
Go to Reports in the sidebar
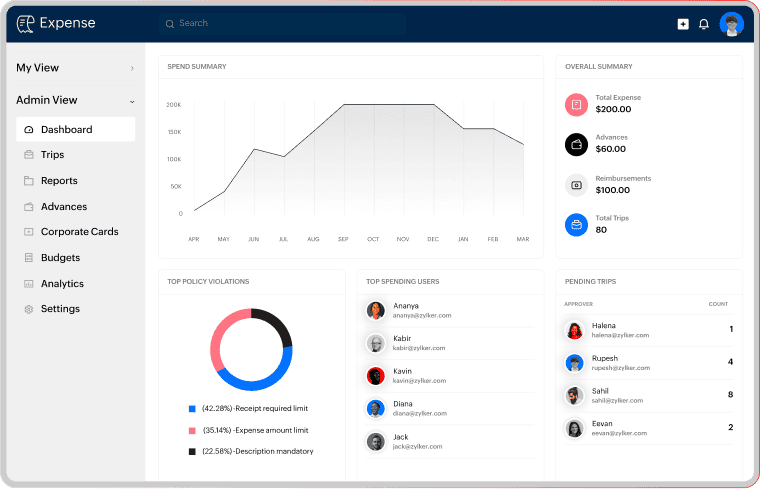tap(58, 181)
